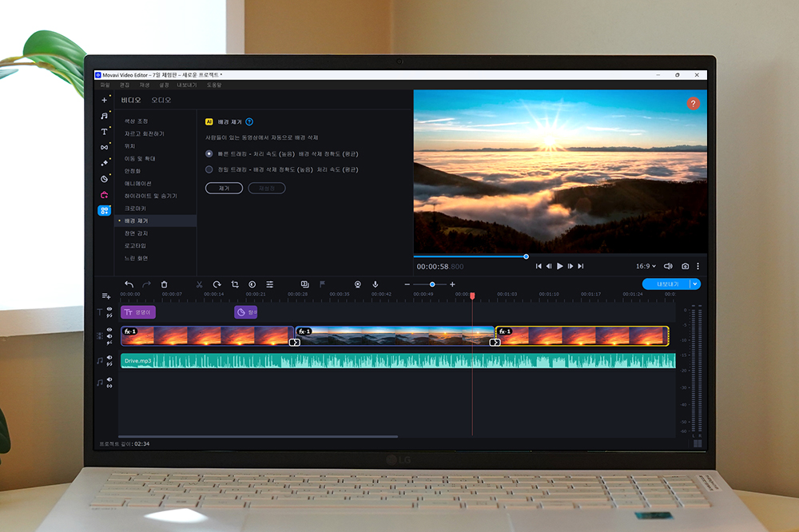Image resolution: width=799 pixels, height=532 pixels.
Task: Open the 재생 menu
Action: [145, 85]
